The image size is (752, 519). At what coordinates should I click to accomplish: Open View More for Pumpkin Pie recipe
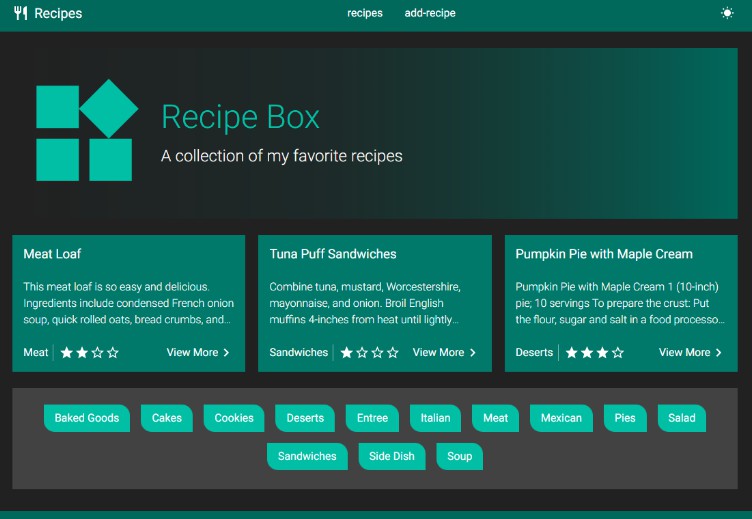pyautogui.click(x=690, y=353)
